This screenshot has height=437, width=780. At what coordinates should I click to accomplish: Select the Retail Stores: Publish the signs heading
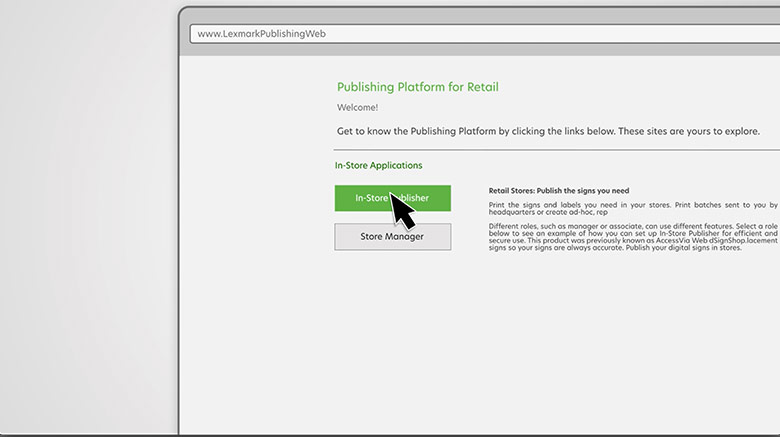click(559, 191)
